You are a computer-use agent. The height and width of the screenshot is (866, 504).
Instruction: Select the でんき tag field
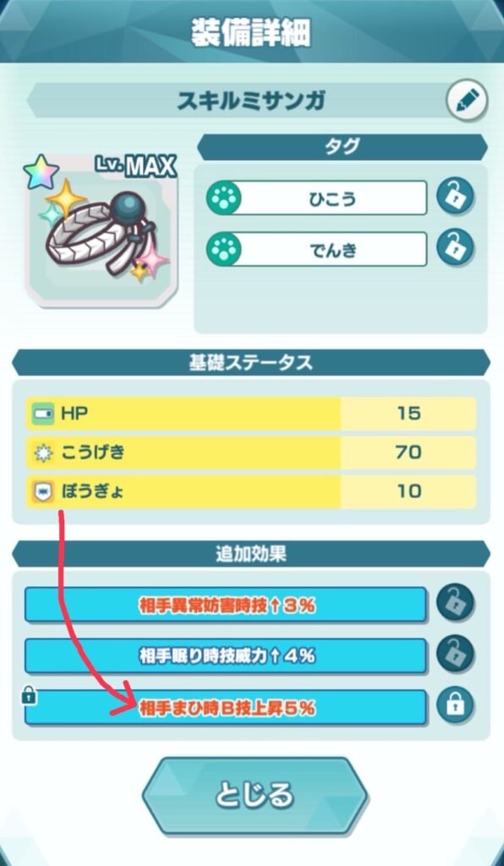click(x=316, y=249)
